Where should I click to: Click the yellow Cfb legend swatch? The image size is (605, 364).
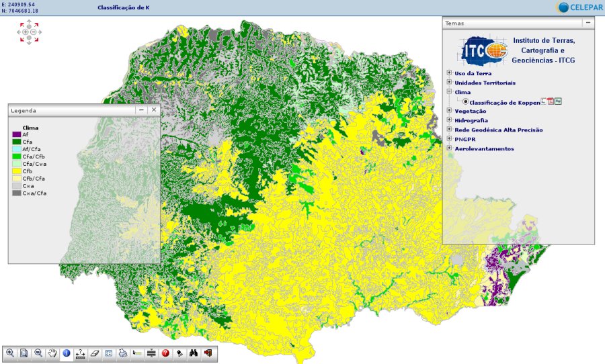click(17, 171)
